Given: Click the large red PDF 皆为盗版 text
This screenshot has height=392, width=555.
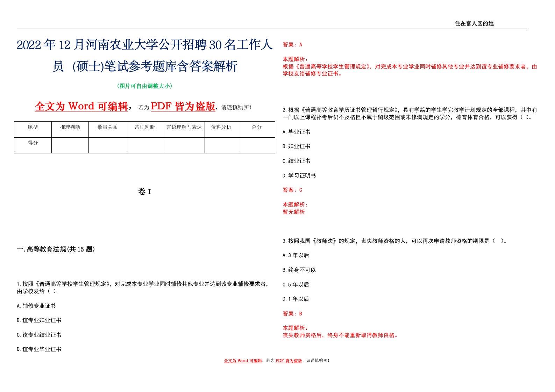Looking at the screenshot, I should 183,106.
